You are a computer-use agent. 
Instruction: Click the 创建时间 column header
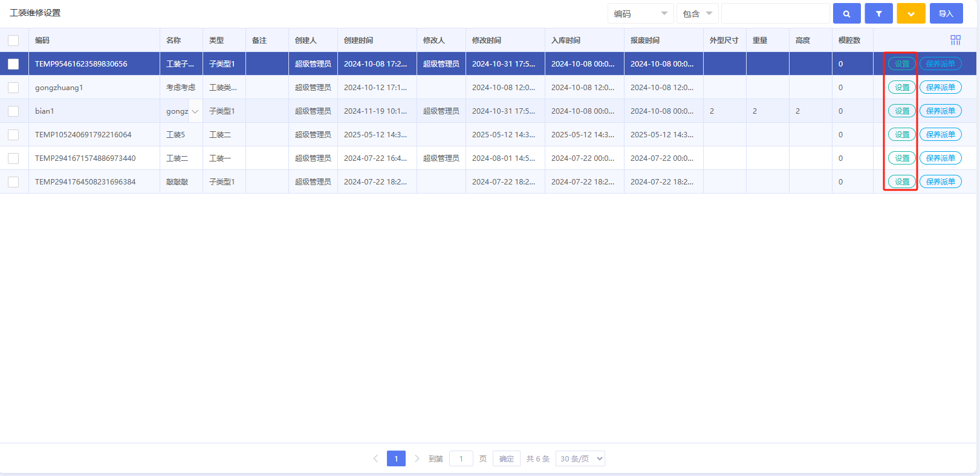[x=359, y=41]
